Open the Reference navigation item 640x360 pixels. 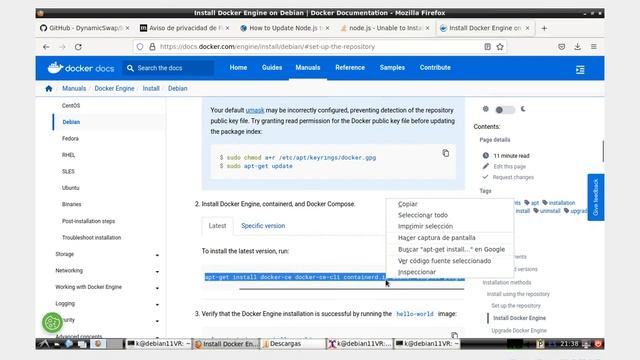(x=350, y=68)
